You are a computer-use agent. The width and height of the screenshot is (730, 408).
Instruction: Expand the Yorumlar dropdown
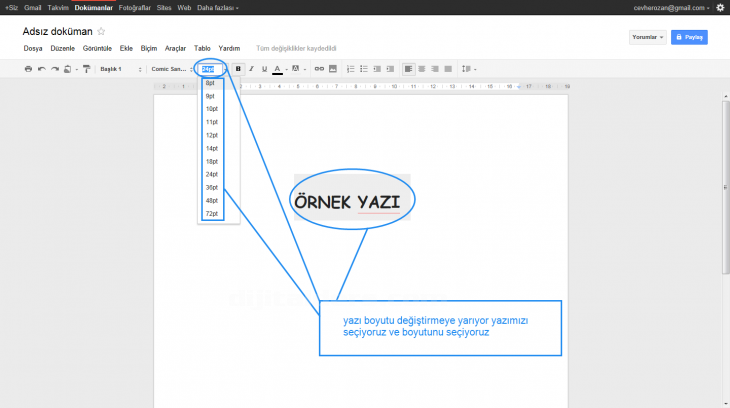(x=647, y=37)
